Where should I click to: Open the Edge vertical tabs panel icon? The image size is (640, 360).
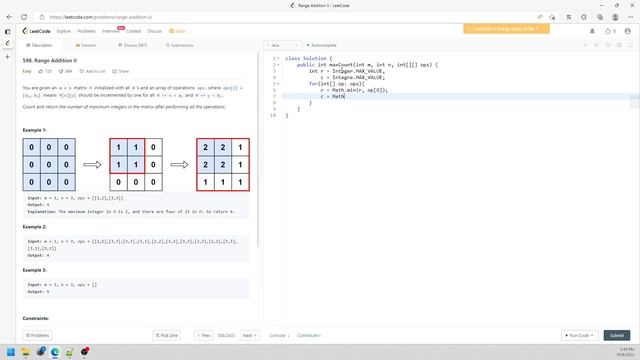point(7,31)
